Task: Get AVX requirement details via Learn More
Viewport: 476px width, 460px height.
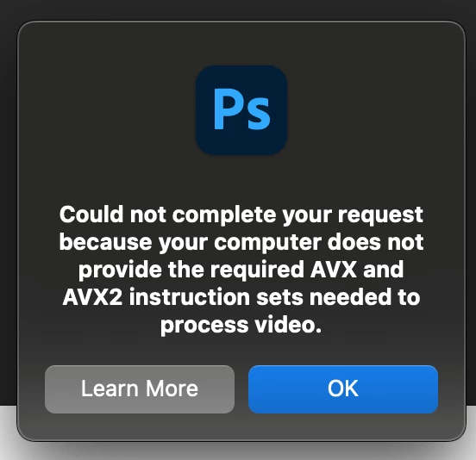Action: pos(140,389)
